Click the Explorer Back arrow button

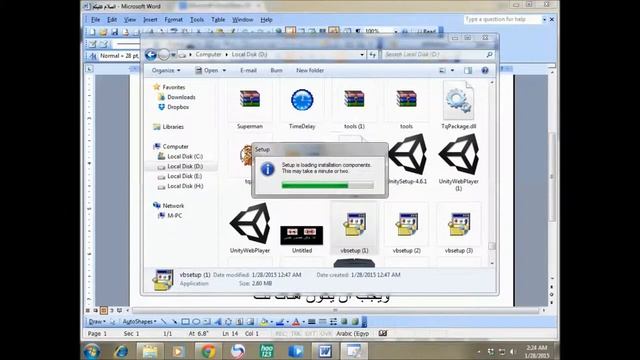pos(151,55)
